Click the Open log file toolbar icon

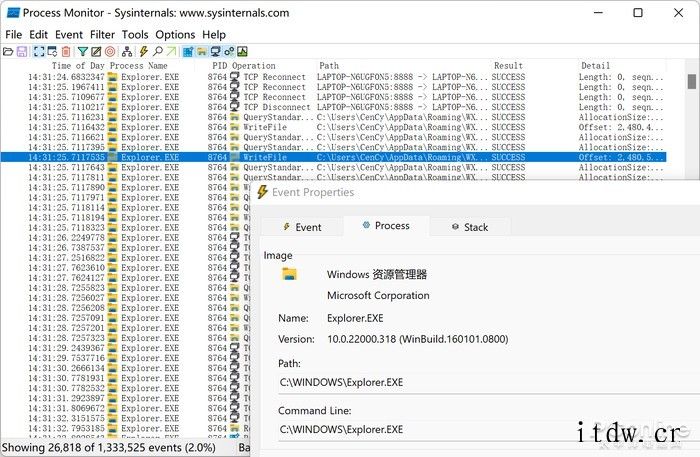[x=8, y=51]
